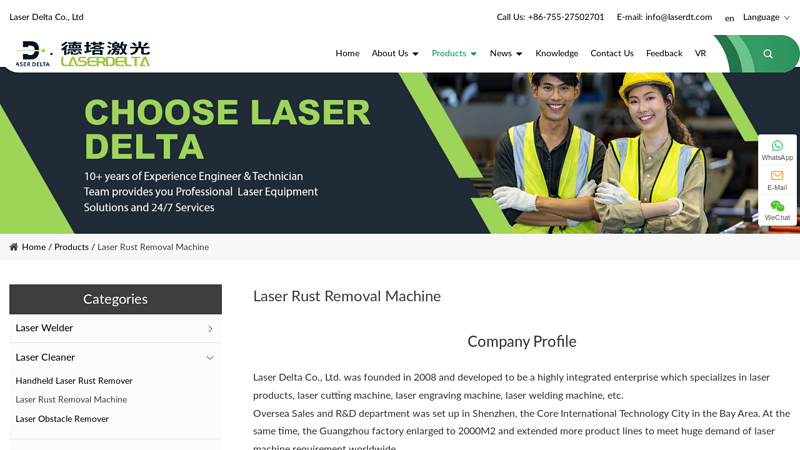Click the E-Mail envelope icon
The width and height of the screenshot is (800, 450).
(x=777, y=176)
